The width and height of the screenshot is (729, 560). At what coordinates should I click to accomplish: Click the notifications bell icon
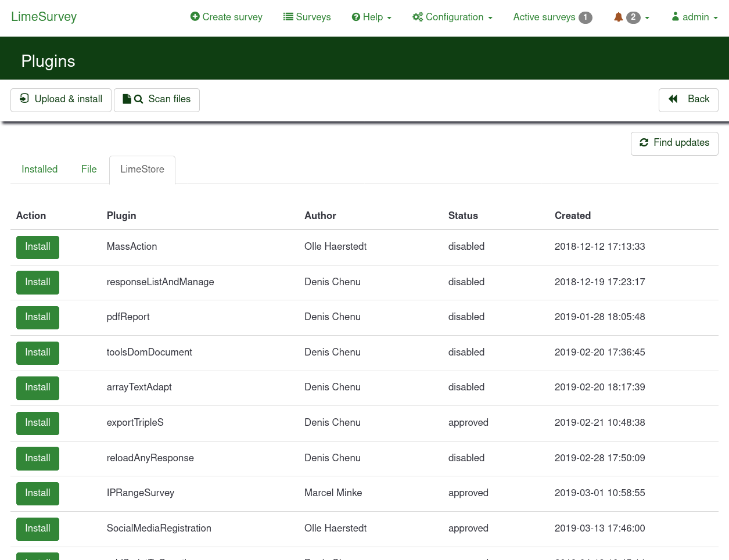[618, 17]
